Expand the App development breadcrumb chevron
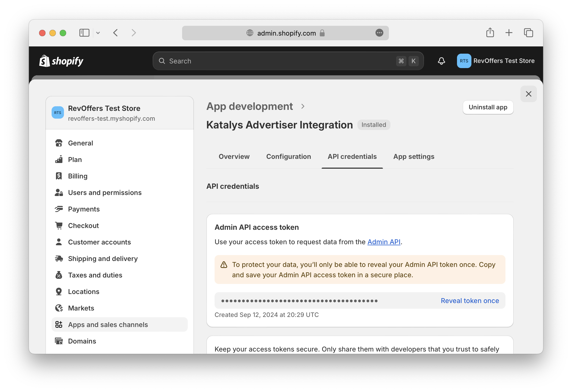Image resolution: width=572 pixels, height=392 pixels. coord(303,106)
